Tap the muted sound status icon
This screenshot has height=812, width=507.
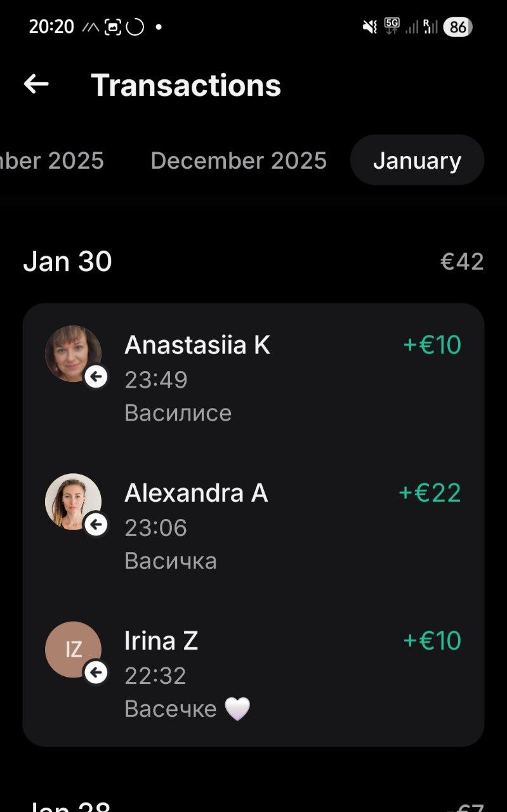pos(369,27)
